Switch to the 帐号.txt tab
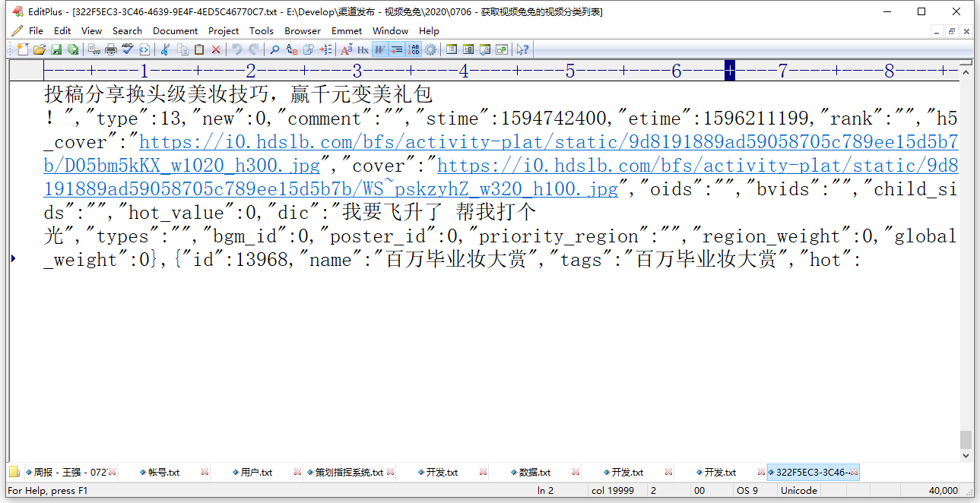Image resolution: width=980 pixels, height=503 pixels. click(163, 472)
